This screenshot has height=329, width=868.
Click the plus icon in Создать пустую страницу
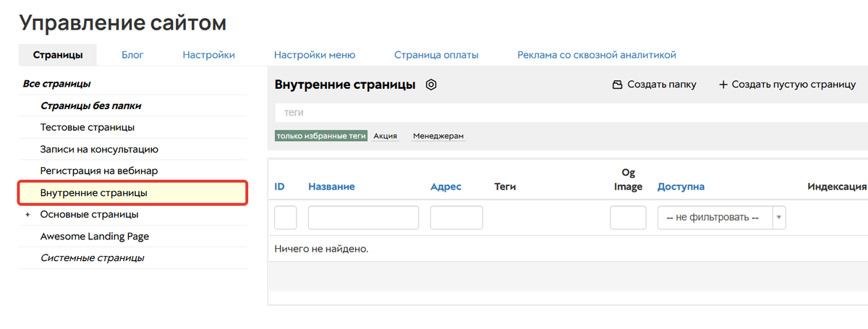(723, 85)
